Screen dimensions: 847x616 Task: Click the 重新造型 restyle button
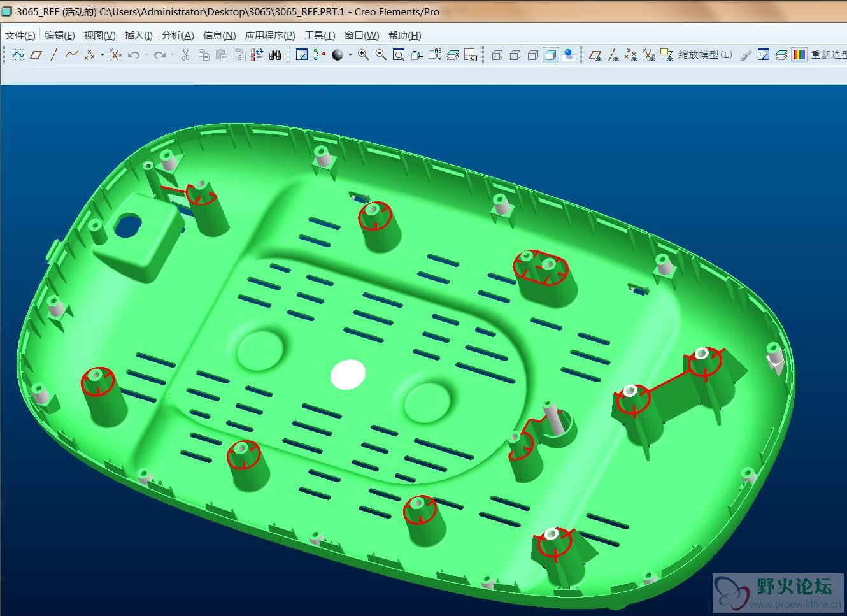point(829,55)
